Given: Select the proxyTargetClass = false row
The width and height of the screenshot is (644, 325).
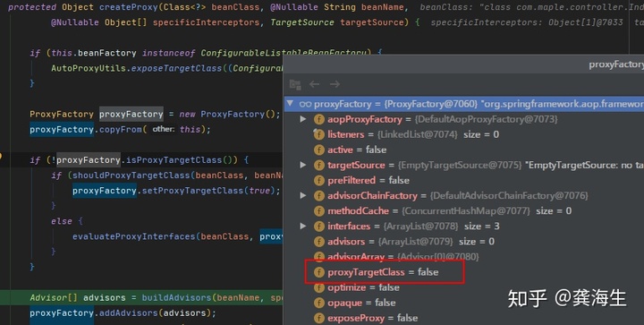Looking at the screenshot, I should tap(464, 272).
